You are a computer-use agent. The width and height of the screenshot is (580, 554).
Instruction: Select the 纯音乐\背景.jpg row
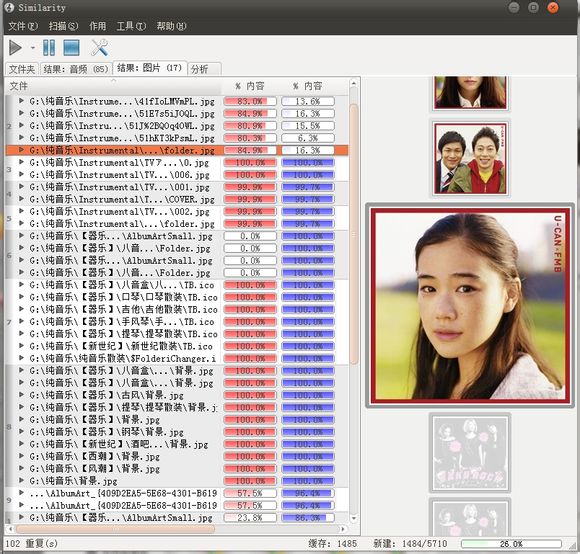177,481
